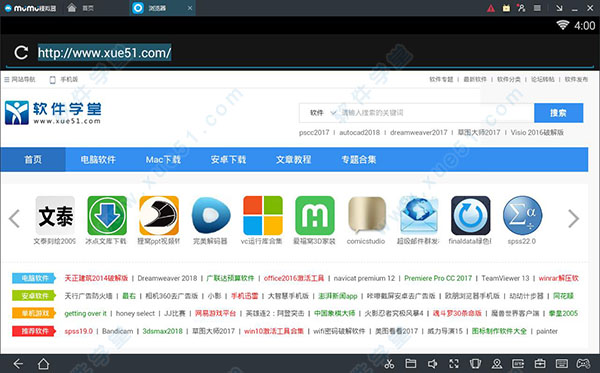Viewport: 600px width, 373px height.
Task: Click the APK install icon in bottom bar
Action: coord(518,363)
